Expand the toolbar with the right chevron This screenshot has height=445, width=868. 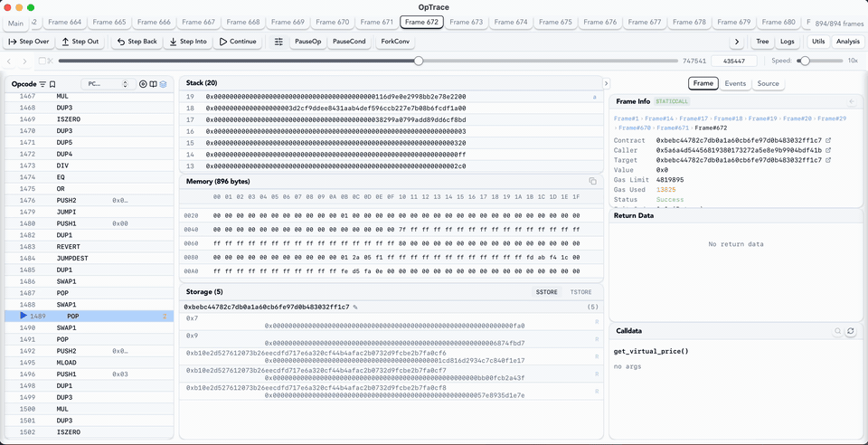[x=736, y=42]
